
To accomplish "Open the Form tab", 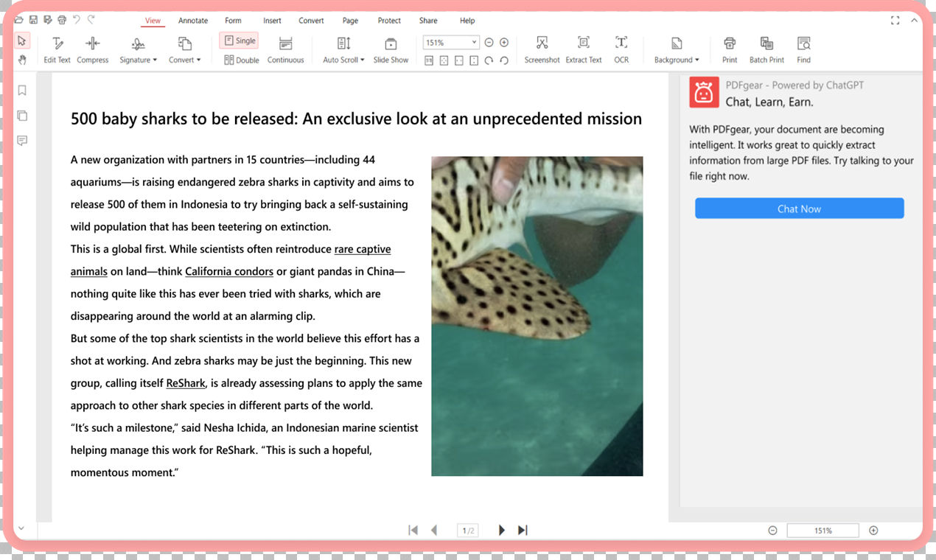I will tap(233, 21).
